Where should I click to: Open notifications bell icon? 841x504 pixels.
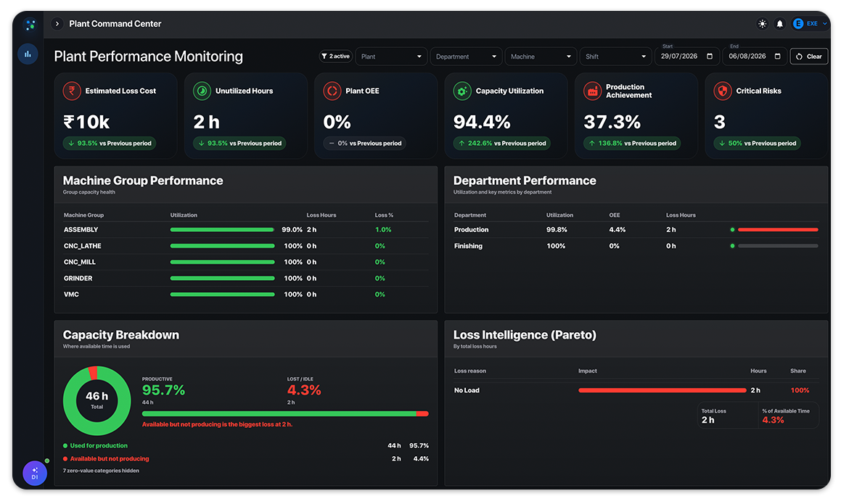point(780,24)
